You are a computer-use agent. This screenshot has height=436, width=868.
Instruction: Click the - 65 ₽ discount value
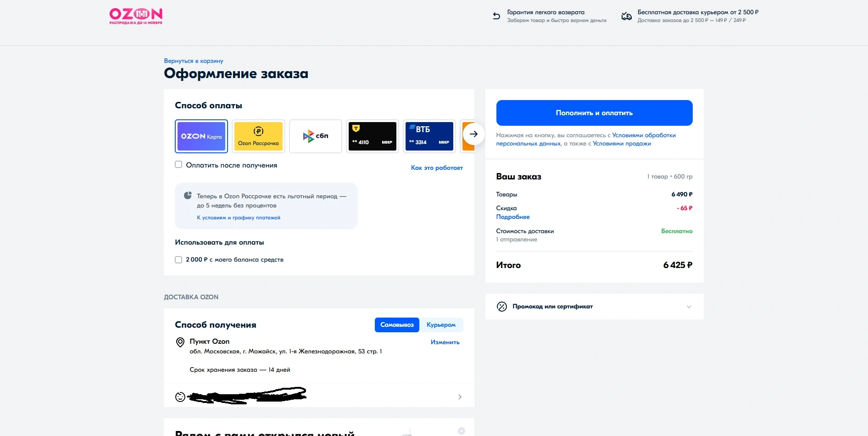(x=684, y=208)
